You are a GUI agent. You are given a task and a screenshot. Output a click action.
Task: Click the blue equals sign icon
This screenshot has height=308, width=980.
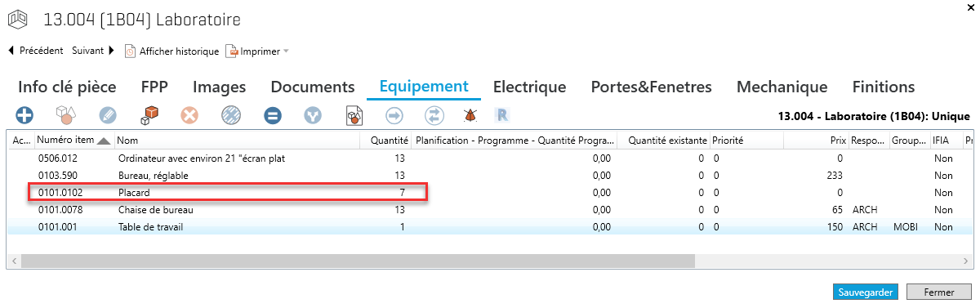pyautogui.click(x=273, y=116)
